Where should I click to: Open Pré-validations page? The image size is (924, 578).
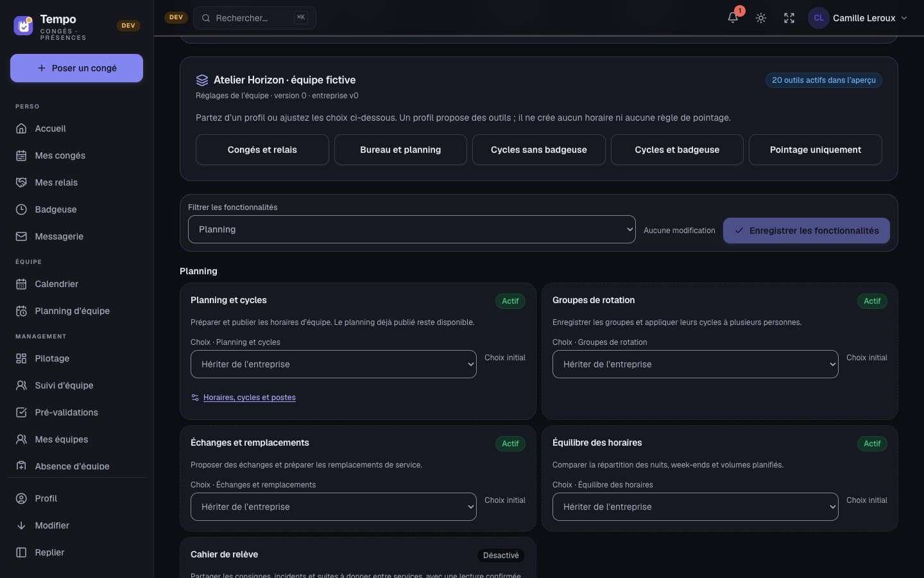point(76,412)
